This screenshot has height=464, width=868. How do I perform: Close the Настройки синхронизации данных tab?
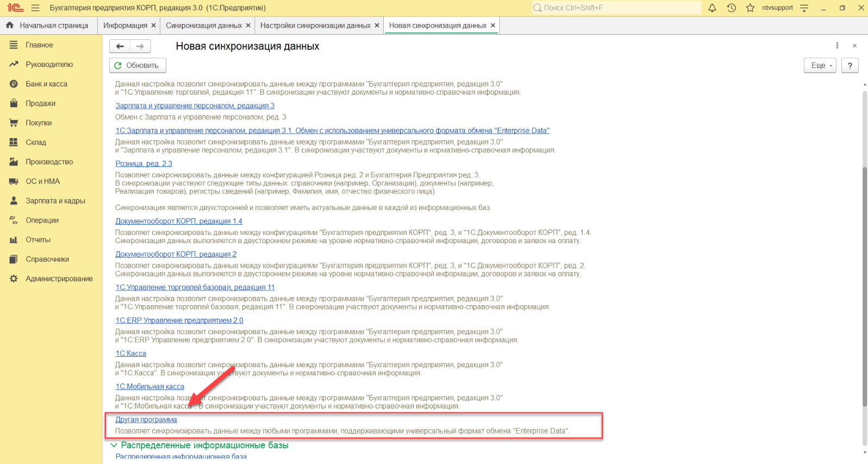pyautogui.click(x=377, y=26)
